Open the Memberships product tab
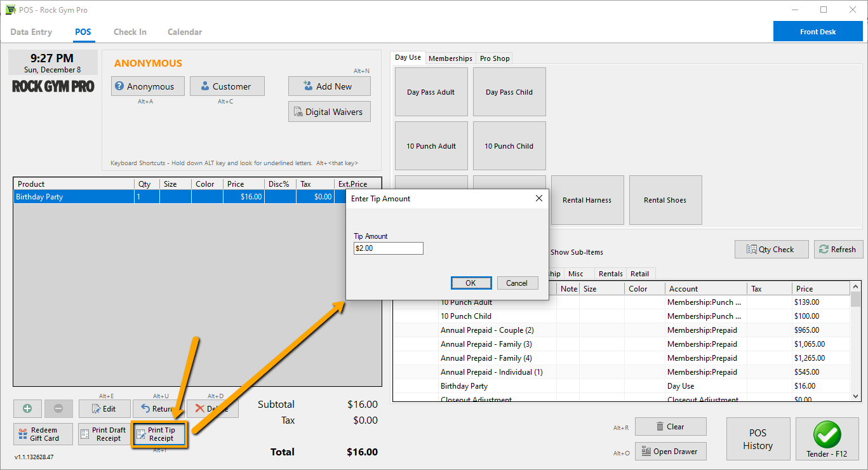This screenshot has width=868, height=470. tap(450, 58)
